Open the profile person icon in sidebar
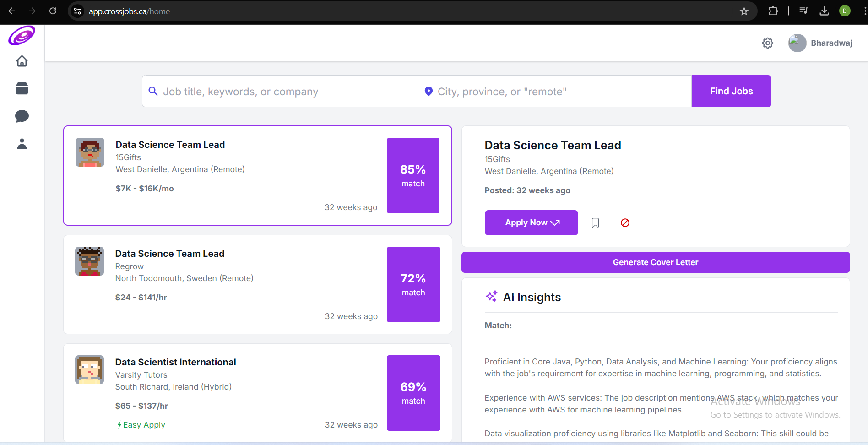The width and height of the screenshot is (868, 445). coord(22,144)
